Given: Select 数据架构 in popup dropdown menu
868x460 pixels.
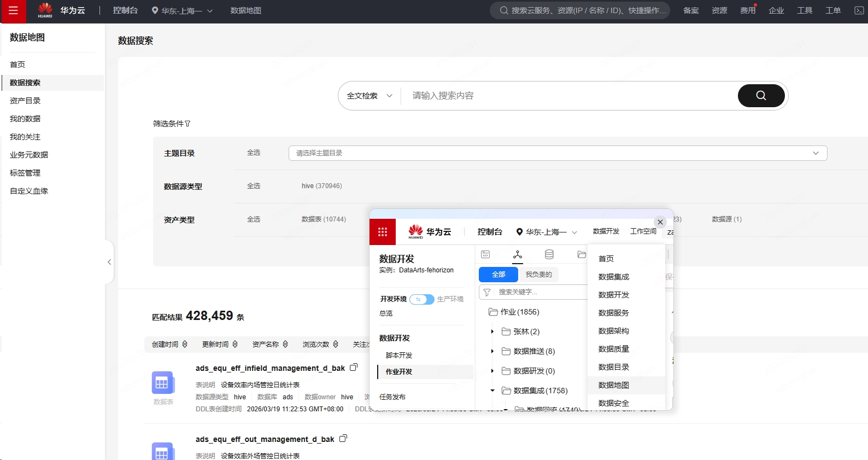Looking at the screenshot, I should pos(614,331).
